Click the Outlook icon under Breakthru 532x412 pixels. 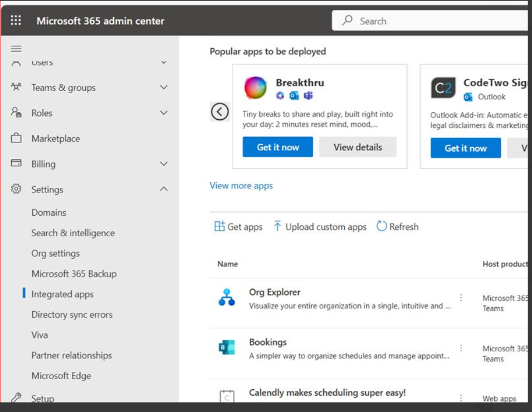[294, 96]
